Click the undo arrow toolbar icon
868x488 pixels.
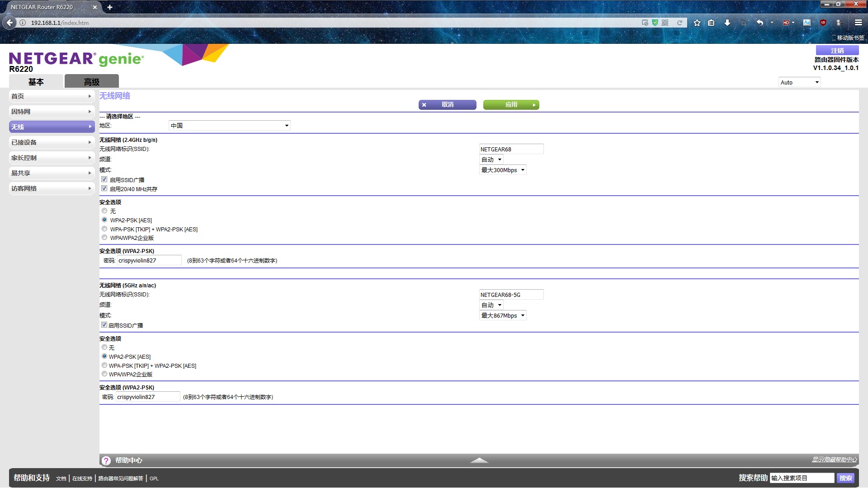(x=760, y=23)
